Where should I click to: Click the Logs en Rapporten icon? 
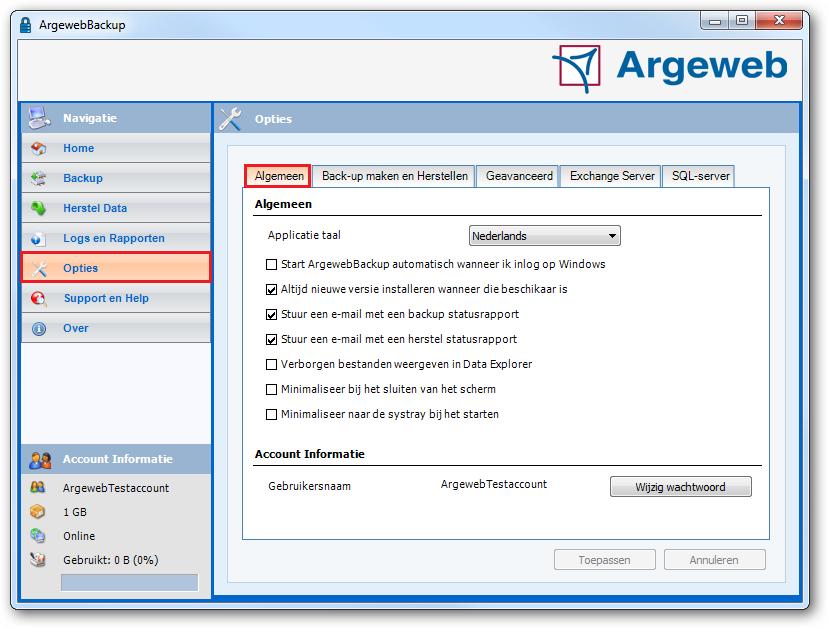[x=39, y=239]
